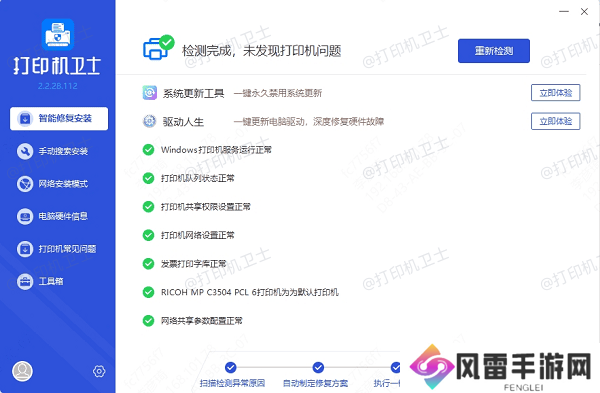Select the text 打印机共享权限设置正常
The image size is (600, 393).
tap(205, 207)
